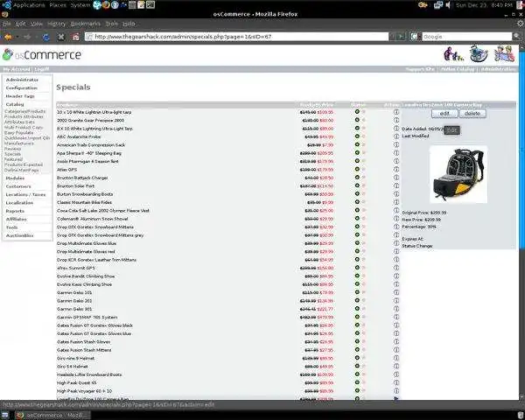Click info icon for Burton Snowboarding Boots row
This screenshot has width=525, height=420.
pyautogui.click(x=396, y=194)
